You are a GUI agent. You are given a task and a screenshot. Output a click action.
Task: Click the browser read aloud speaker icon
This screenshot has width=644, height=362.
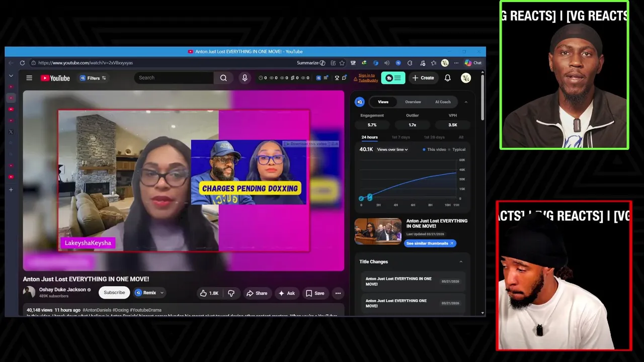click(x=387, y=63)
